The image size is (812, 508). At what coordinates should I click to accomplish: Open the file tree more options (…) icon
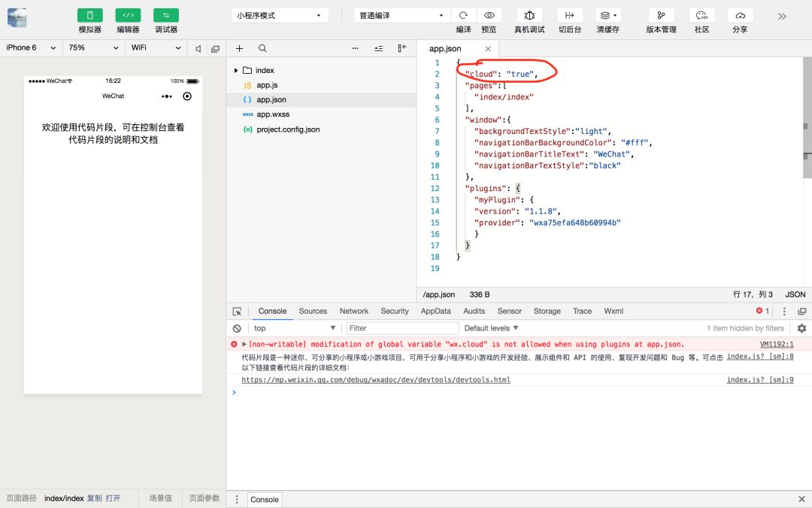(355, 48)
